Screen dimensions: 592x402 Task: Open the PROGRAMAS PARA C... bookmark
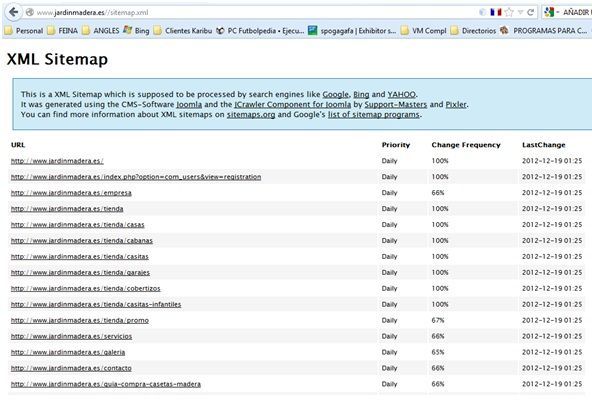[544, 31]
